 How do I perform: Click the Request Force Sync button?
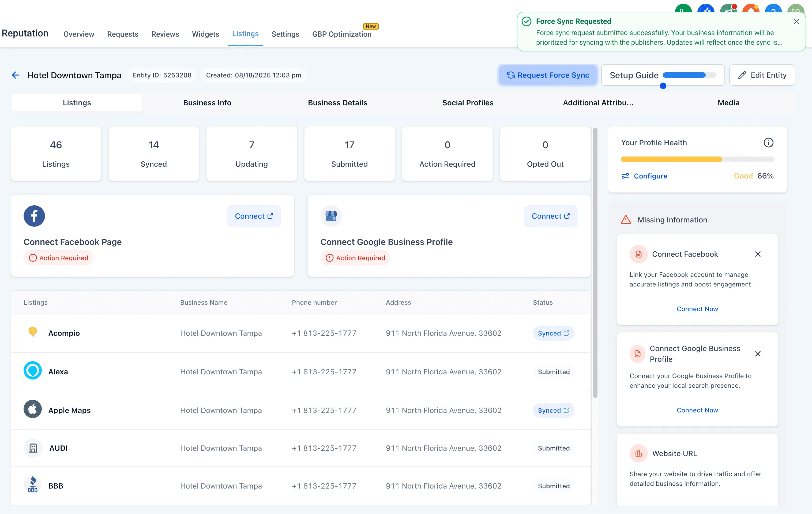548,75
